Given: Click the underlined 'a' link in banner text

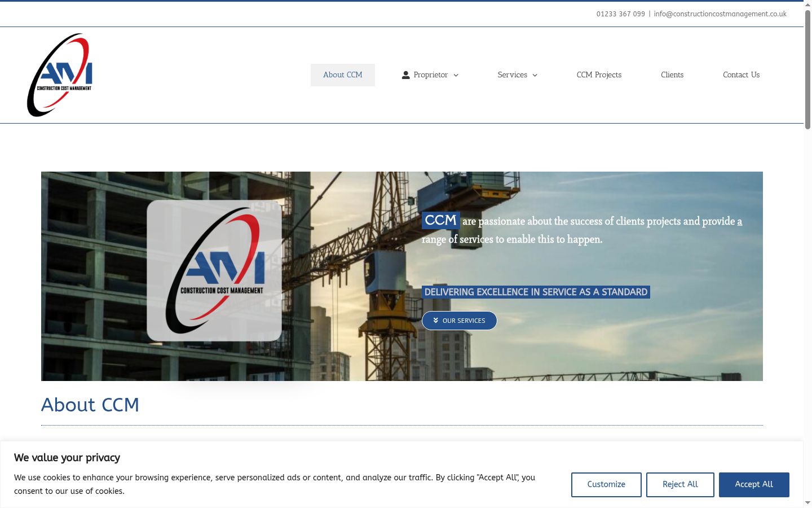Looking at the screenshot, I should 740,221.
